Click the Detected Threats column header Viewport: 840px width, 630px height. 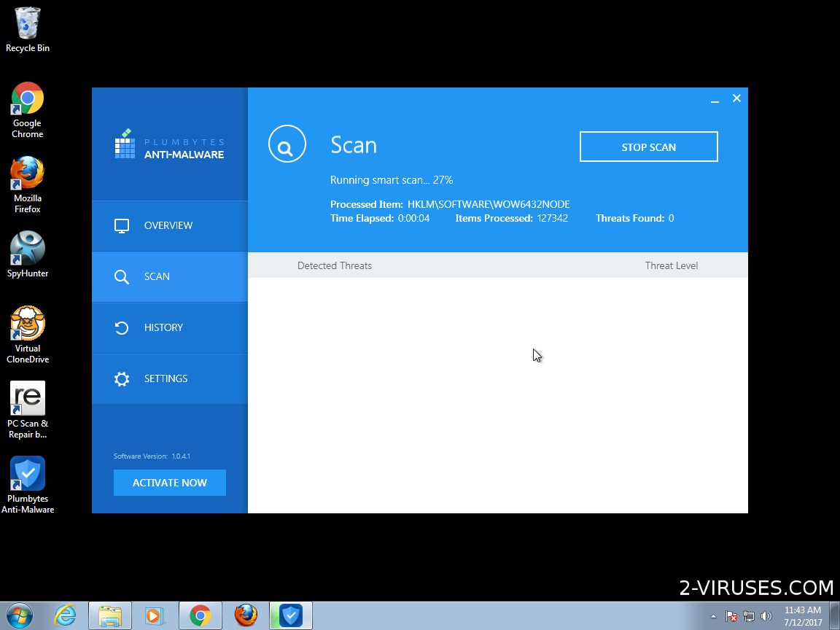pos(335,265)
